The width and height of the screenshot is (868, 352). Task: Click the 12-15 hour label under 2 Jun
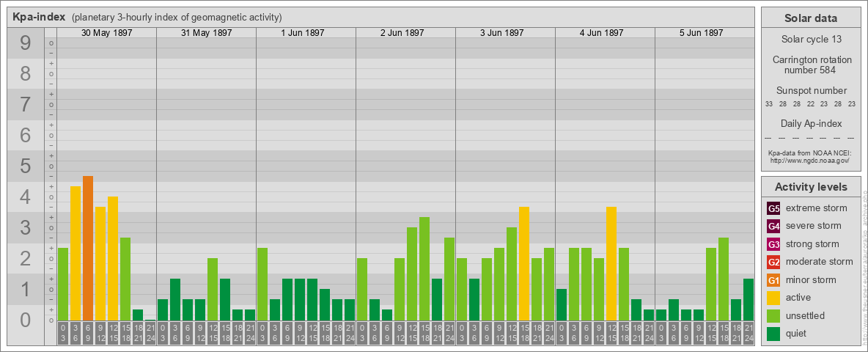coord(412,334)
